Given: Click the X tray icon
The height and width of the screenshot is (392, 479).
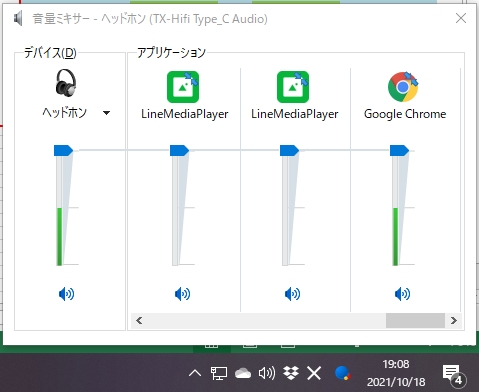Looking at the screenshot, I should pyautogui.click(x=314, y=373).
